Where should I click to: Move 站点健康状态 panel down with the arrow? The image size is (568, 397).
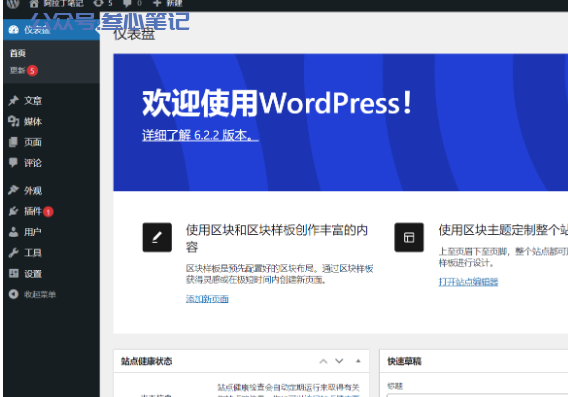coord(339,361)
